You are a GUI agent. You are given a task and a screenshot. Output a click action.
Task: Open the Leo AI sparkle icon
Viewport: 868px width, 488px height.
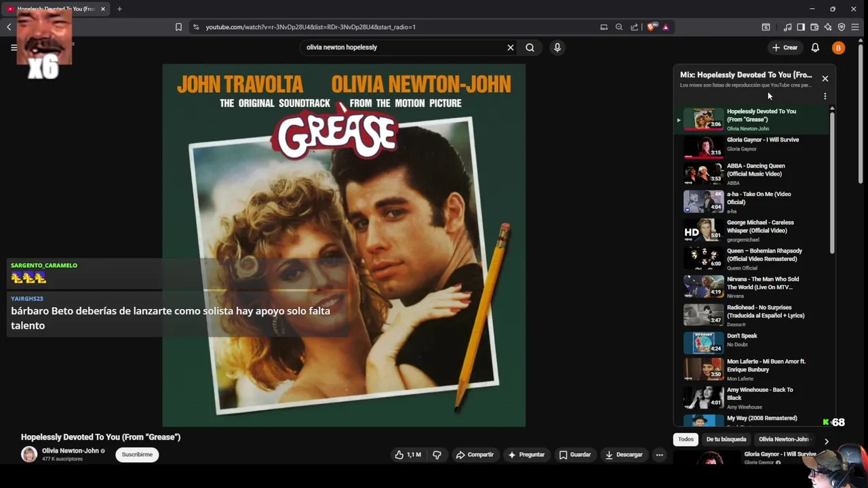828,27
